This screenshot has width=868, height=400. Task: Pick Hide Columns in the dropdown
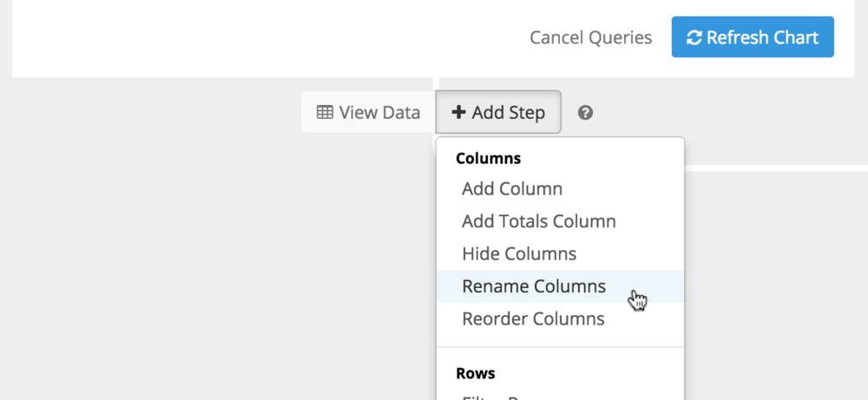point(519,254)
